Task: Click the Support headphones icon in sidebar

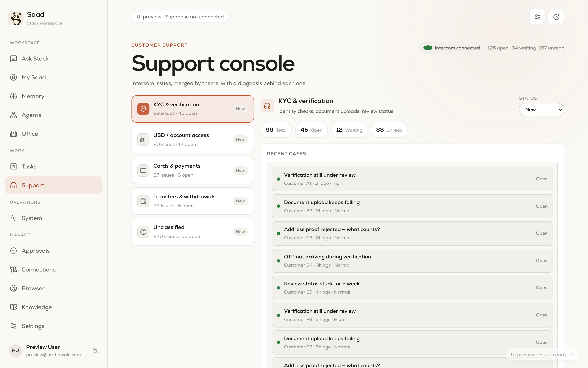Action: pos(13,185)
